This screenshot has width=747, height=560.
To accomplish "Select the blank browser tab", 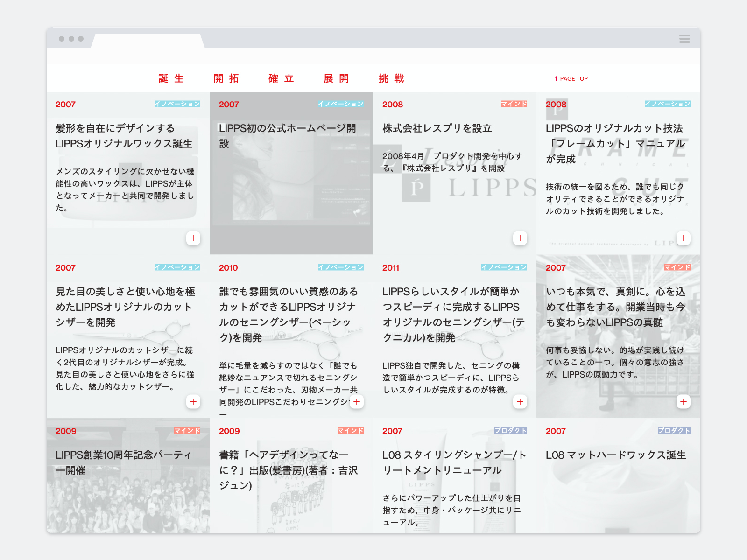I will click(x=148, y=40).
